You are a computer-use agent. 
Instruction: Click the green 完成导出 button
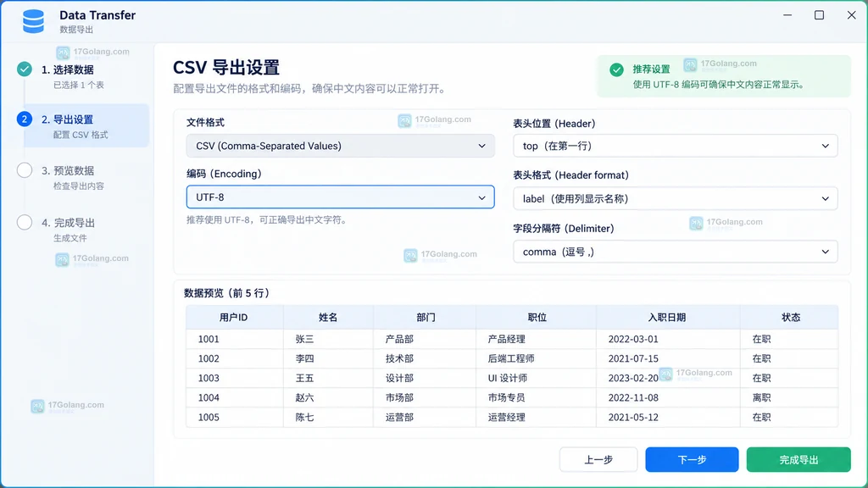point(798,460)
